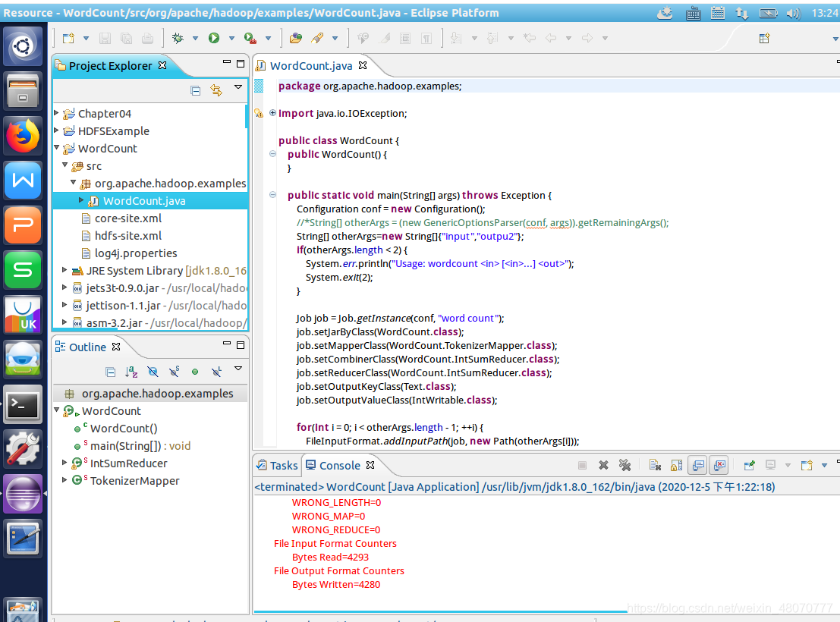Image resolution: width=840 pixels, height=622 pixels.
Task: Open Outline view menu arrow
Action: (238, 369)
